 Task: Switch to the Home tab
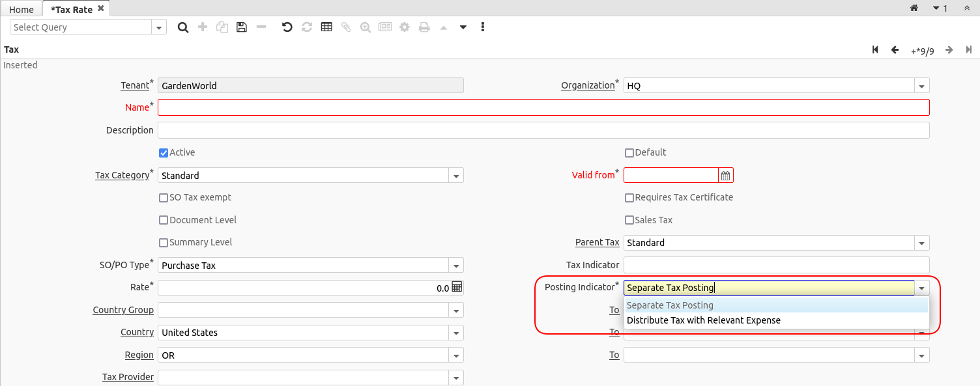pos(22,10)
